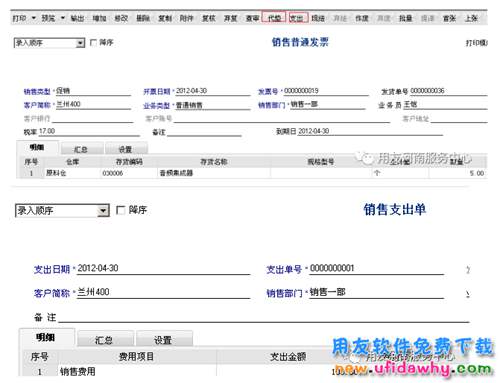Open the dropdown arrow beside 打印

click(34, 18)
